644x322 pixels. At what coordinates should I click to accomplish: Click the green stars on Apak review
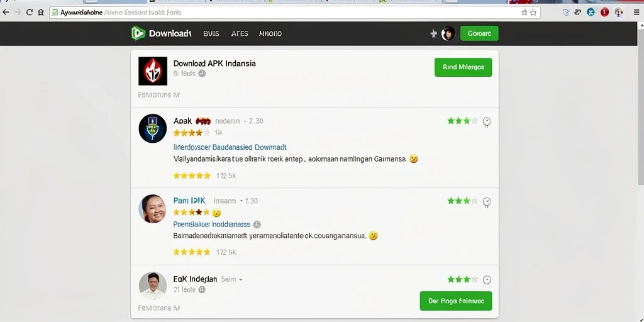point(463,121)
